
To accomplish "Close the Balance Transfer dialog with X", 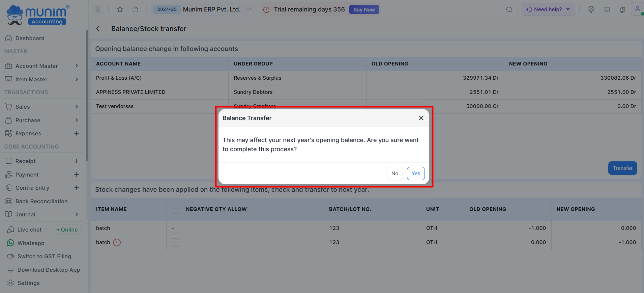I will point(421,118).
